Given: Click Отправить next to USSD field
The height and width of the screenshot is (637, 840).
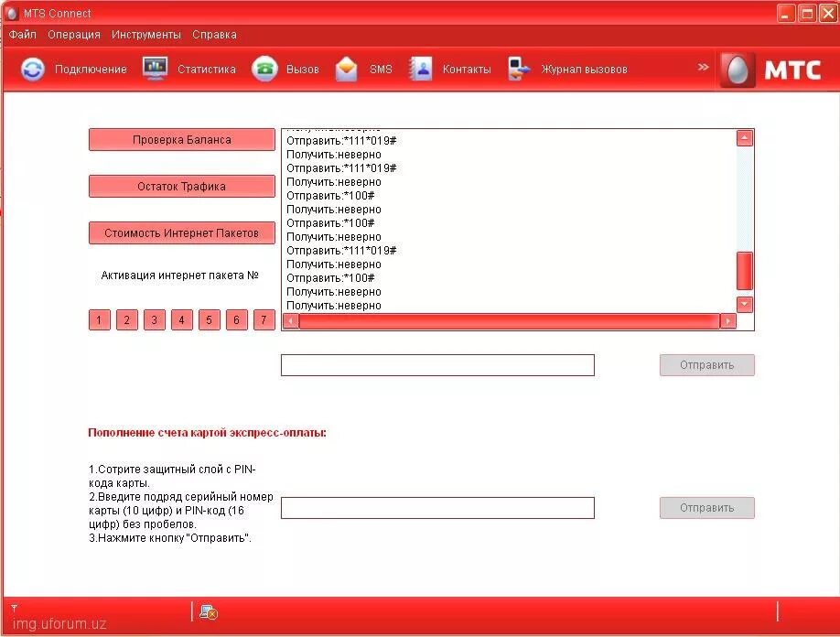Looking at the screenshot, I should click(706, 365).
